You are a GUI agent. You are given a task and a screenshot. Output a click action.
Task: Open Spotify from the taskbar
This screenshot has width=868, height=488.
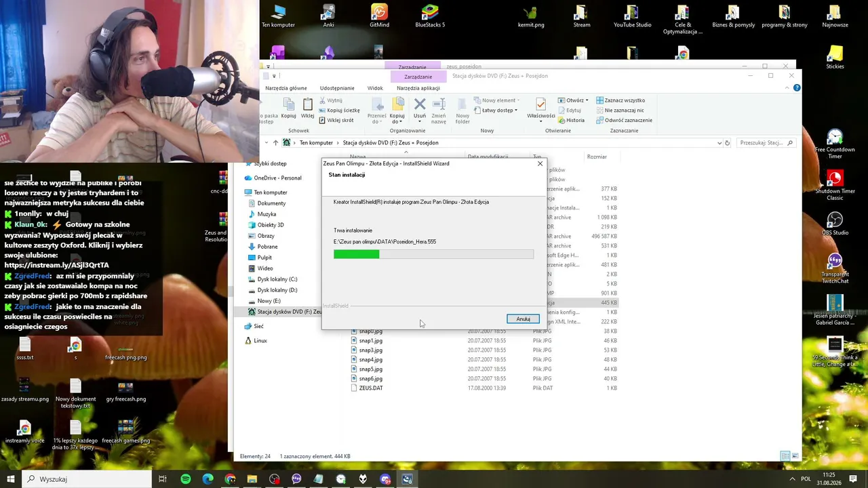[x=186, y=479]
